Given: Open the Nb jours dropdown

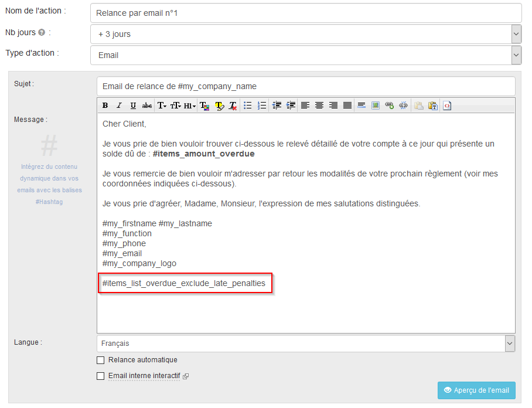Looking at the screenshot, I should point(305,34).
